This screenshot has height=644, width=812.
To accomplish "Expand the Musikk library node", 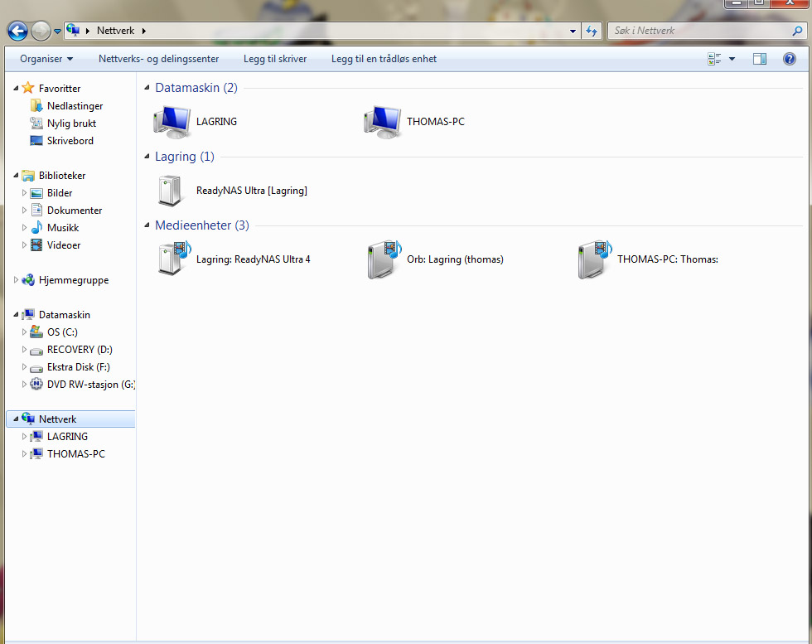I will pos(24,227).
